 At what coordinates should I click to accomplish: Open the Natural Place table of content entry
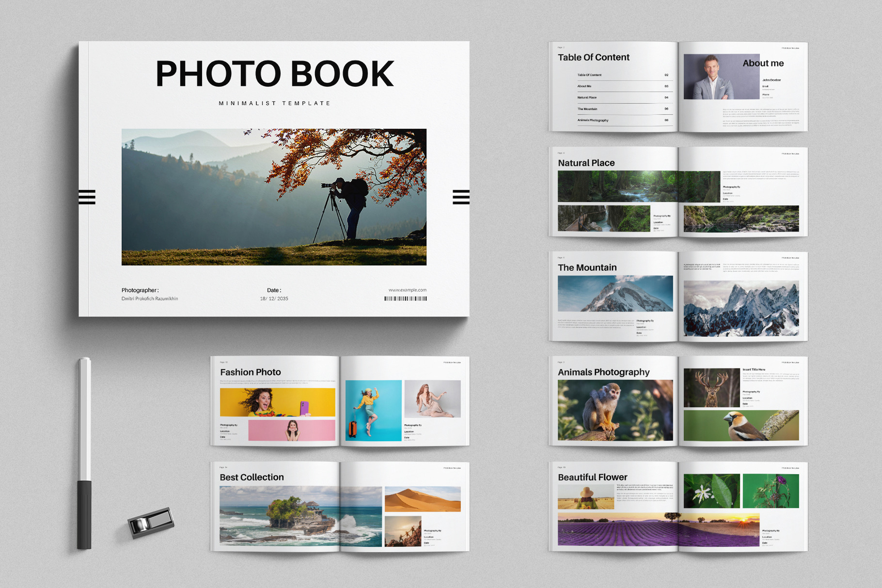click(587, 97)
